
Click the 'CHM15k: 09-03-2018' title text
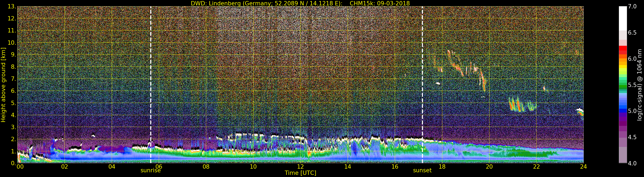coord(379,3)
